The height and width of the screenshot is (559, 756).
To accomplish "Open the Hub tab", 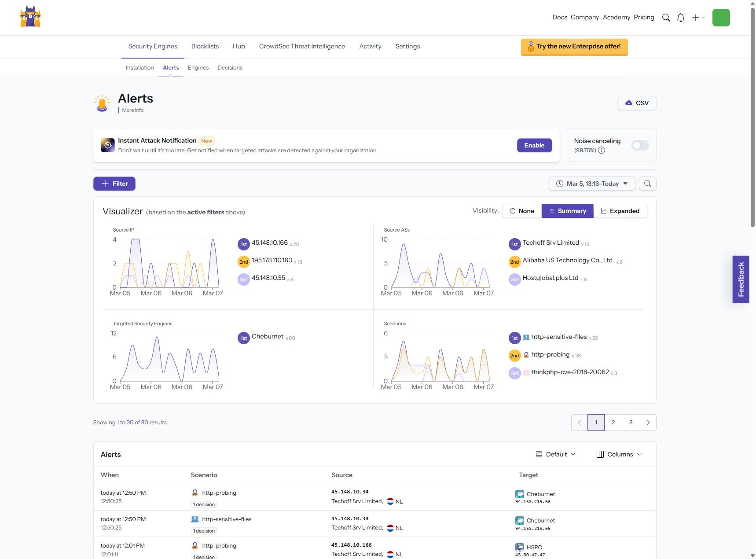I will click(239, 46).
